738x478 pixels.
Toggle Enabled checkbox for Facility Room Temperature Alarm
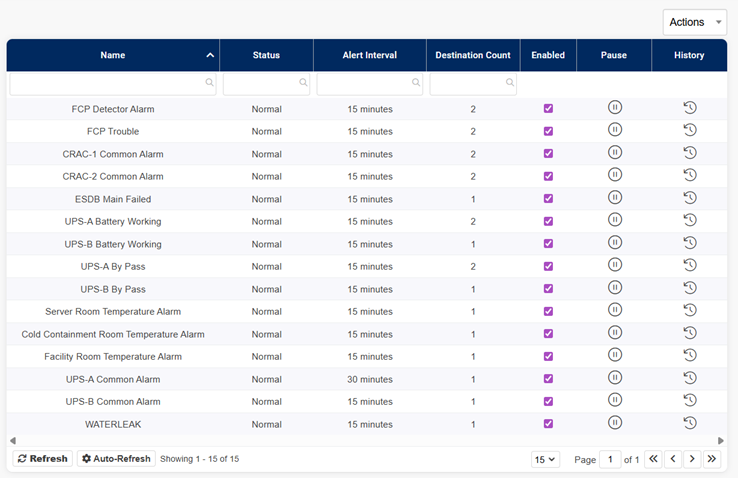[x=548, y=356]
